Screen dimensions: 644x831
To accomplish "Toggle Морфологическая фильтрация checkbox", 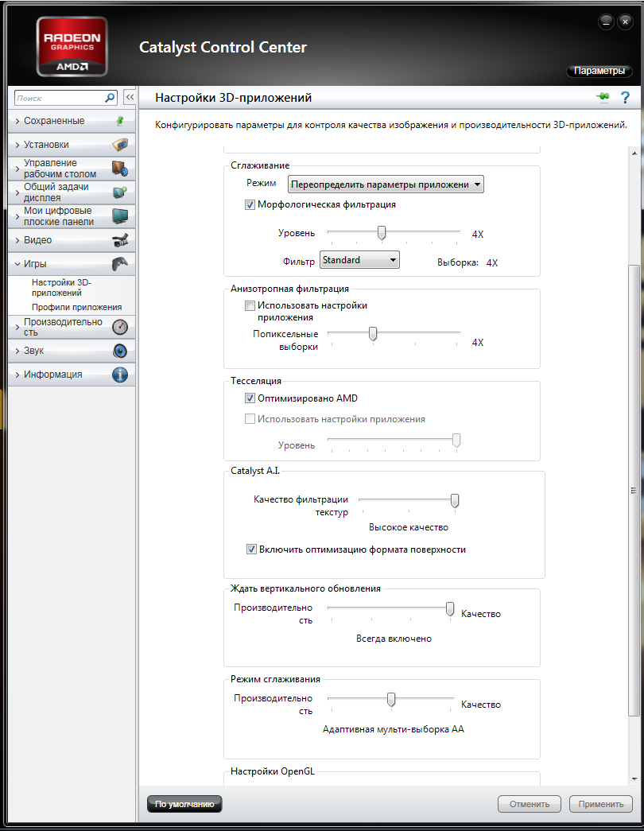I will tap(250, 204).
